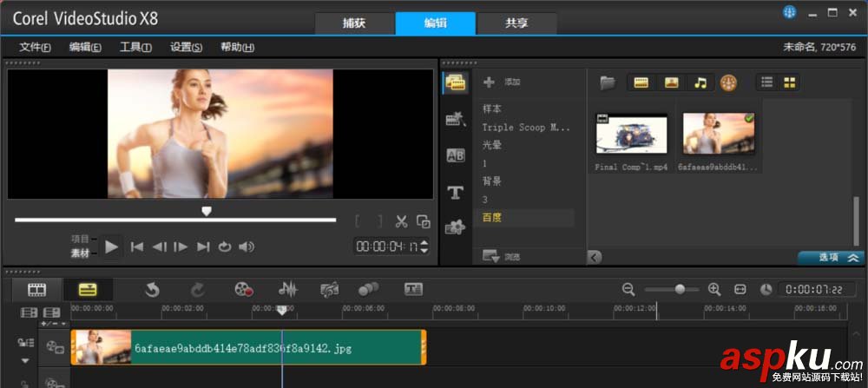The image size is (868, 388).
Task: Click the redo arrow in timeline toolbar
Action: [x=198, y=289]
